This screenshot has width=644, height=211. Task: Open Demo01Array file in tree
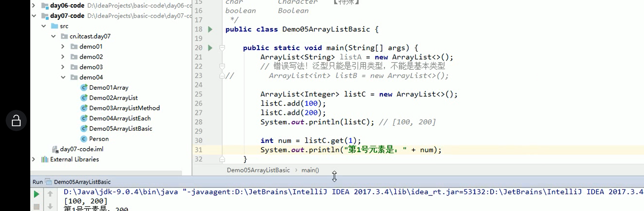[109, 88]
